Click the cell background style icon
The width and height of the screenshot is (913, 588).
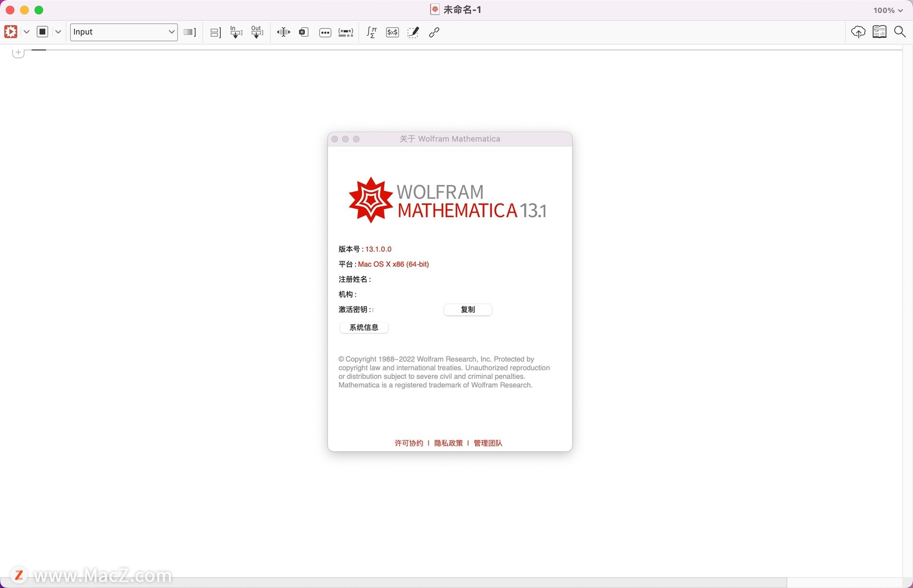tap(190, 32)
